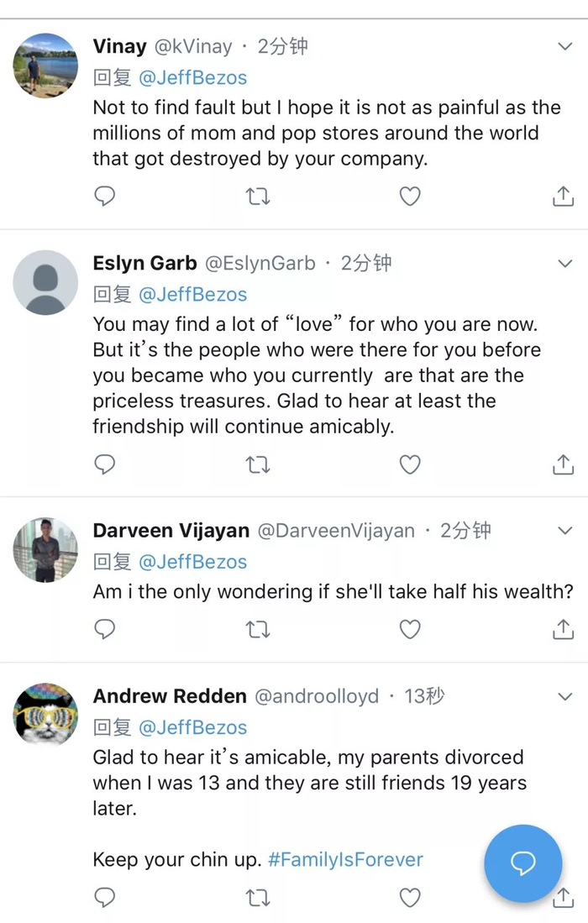Share Eslyn Garb's tweet

click(563, 464)
